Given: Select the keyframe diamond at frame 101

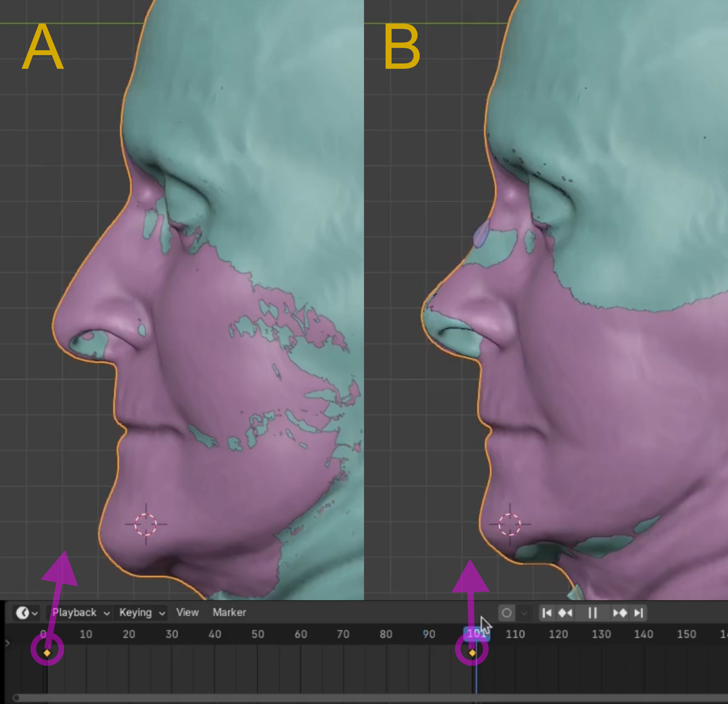Looking at the screenshot, I should point(472,653).
